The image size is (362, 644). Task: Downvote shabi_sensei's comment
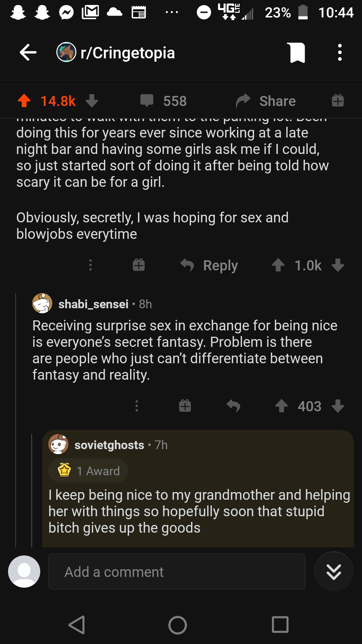click(338, 406)
